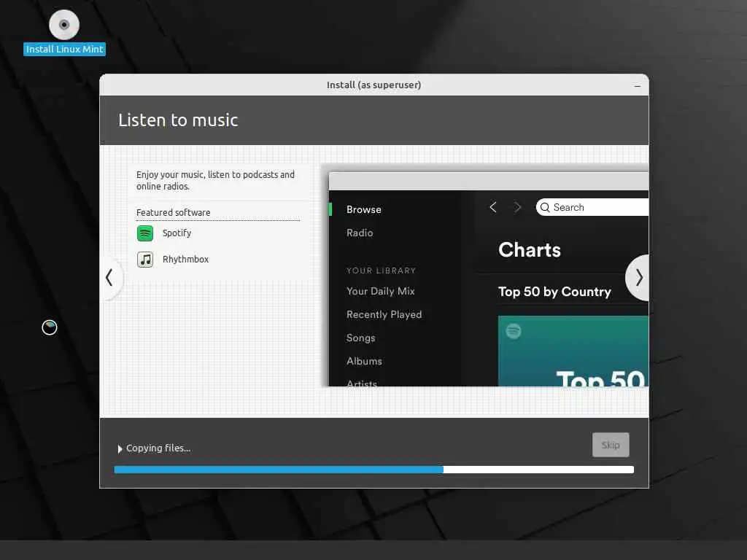This screenshot has height=560, width=747.
Task: Click the Spotify icon under Featured software
Action: 145,233
